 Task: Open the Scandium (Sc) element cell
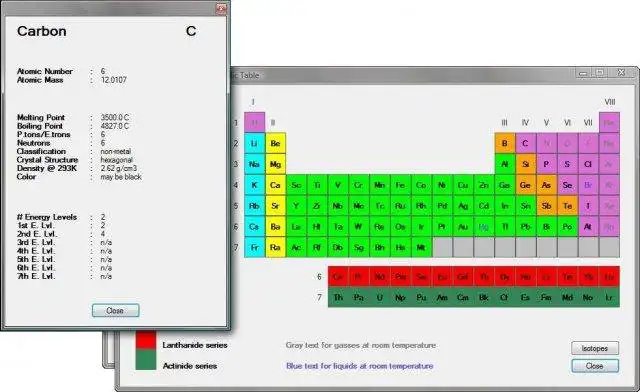296,185
